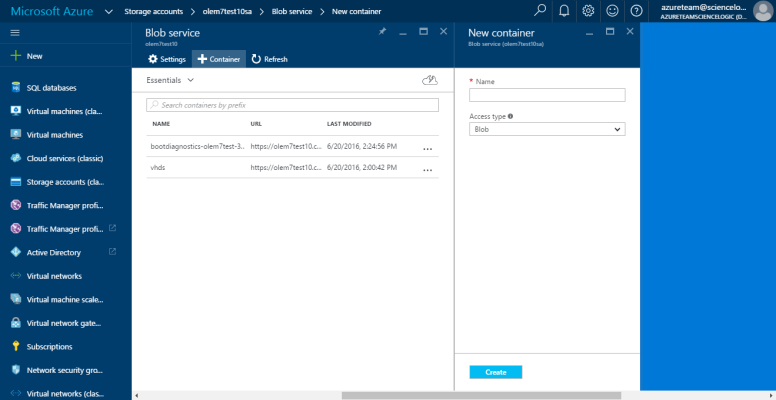
Task: Expand the Microsoft Azure breadcrumb chevron
Action: pyautogui.click(x=109, y=11)
